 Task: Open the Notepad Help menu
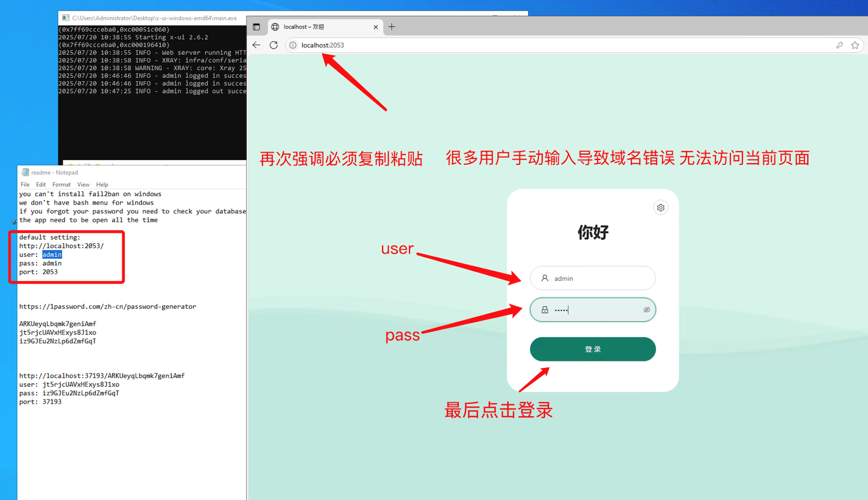click(x=102, y=185)
